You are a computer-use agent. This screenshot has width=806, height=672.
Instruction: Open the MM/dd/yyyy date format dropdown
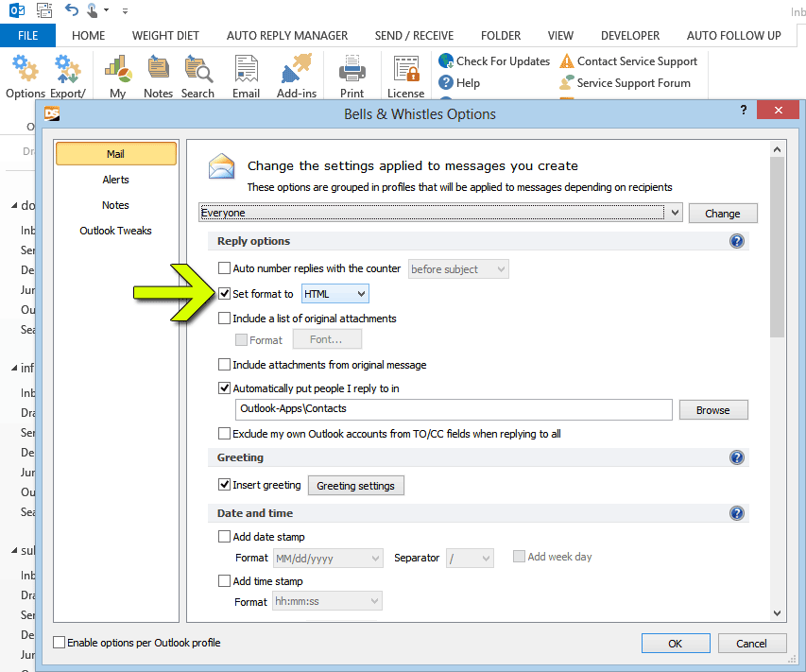328,558
